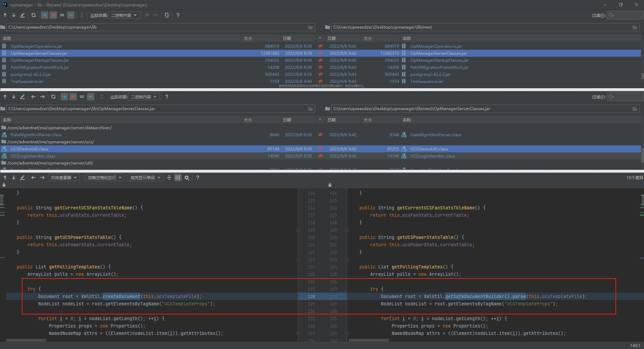Click synchronize all fast-forward icon in top toolbar
Screen dimensions: 644x349
point(156,15)
